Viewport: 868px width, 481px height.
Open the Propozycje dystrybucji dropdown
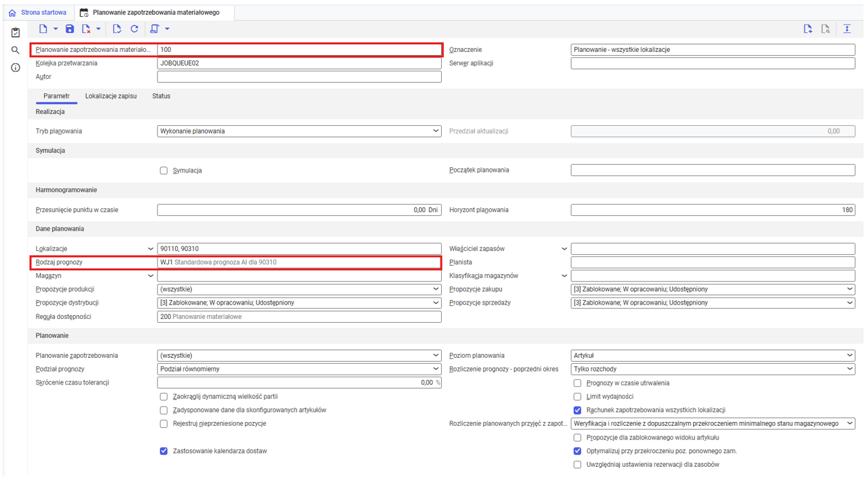coord(299,303)
